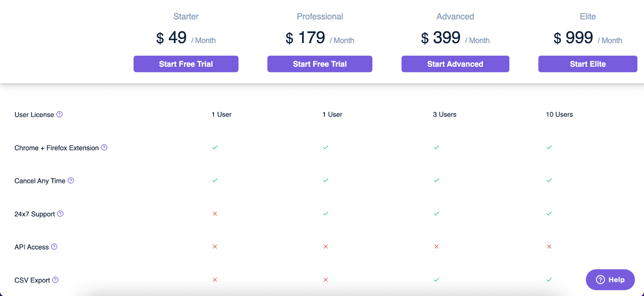Click the Start Advanced button
Viewport: 644px width, 296px height.
click(455, 64)
